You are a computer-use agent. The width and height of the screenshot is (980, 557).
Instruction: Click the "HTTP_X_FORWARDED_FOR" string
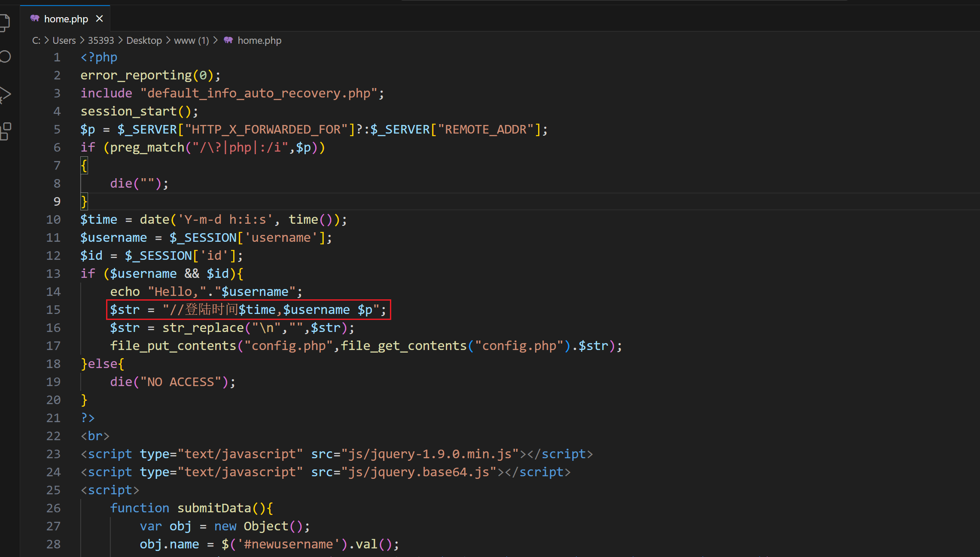(x=266, y=129)
